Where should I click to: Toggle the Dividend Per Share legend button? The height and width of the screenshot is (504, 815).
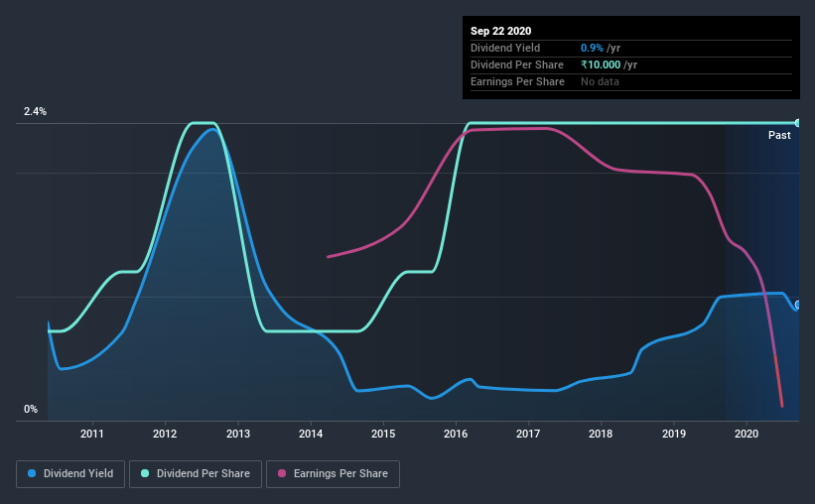(196, 474)
